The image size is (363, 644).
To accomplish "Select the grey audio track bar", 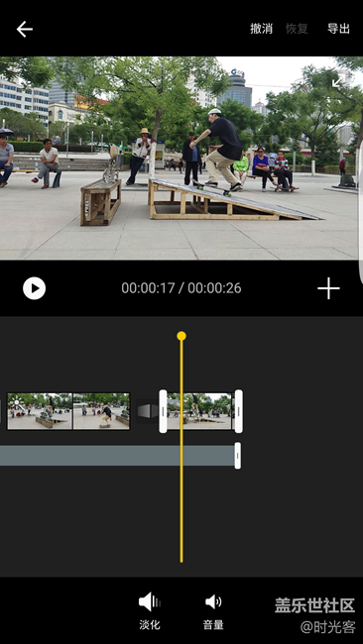I will click(117, 456).
